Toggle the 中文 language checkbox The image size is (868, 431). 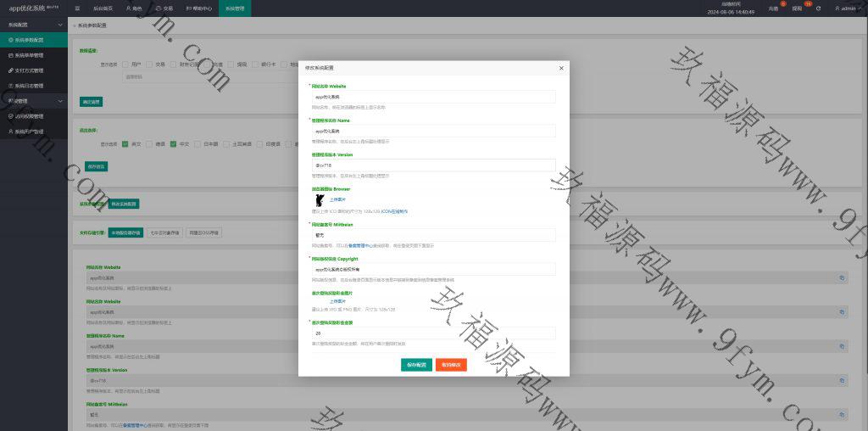(x=173, y=144)
